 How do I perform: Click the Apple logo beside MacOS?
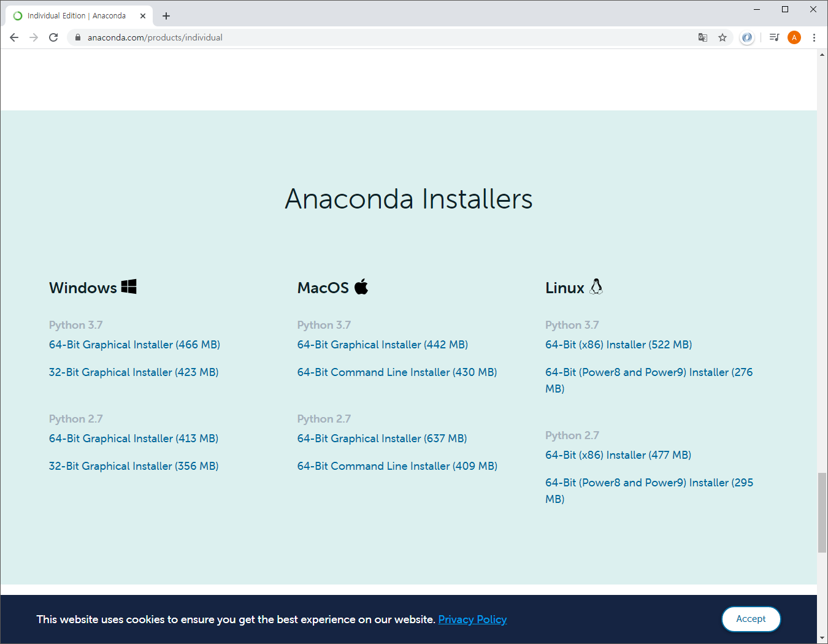pyautogui.click(x=361, y=286)
